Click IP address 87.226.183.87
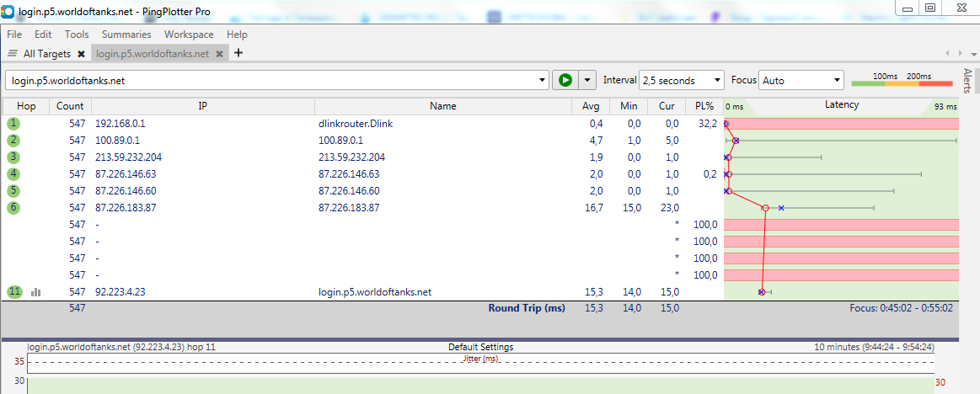Screen dimensions: 980x394 [x=126, y=208]
